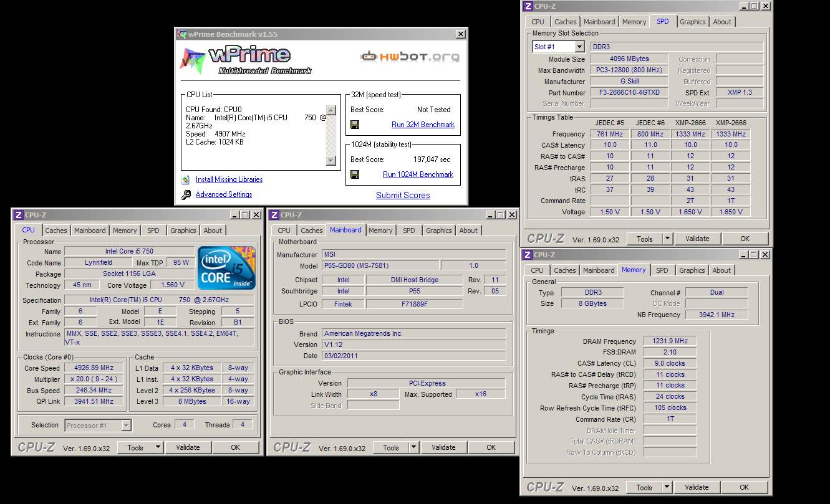The width and height of the screenshot is (830, 504).
Task: Open the Advanced Settings link
Action: (224, 194)
